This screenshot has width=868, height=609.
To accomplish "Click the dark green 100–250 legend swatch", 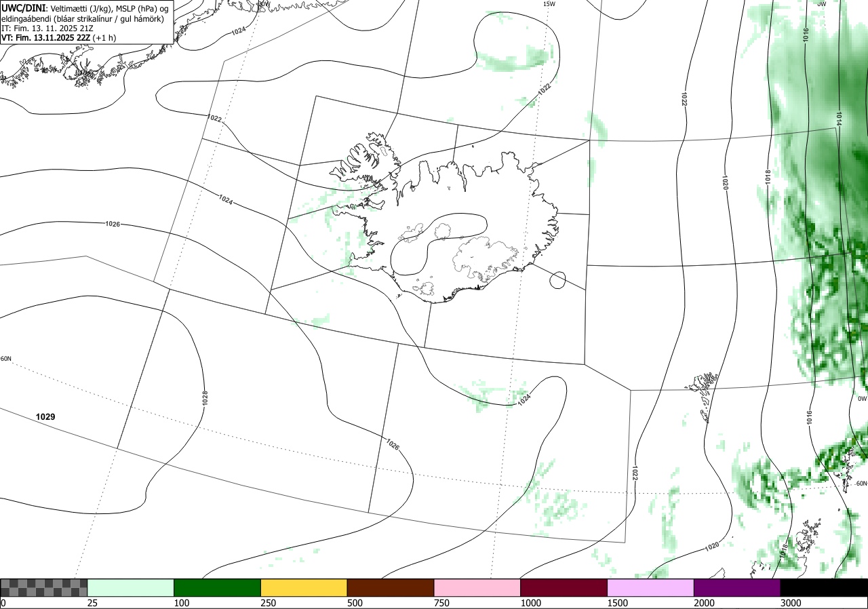I will point(218,587).
